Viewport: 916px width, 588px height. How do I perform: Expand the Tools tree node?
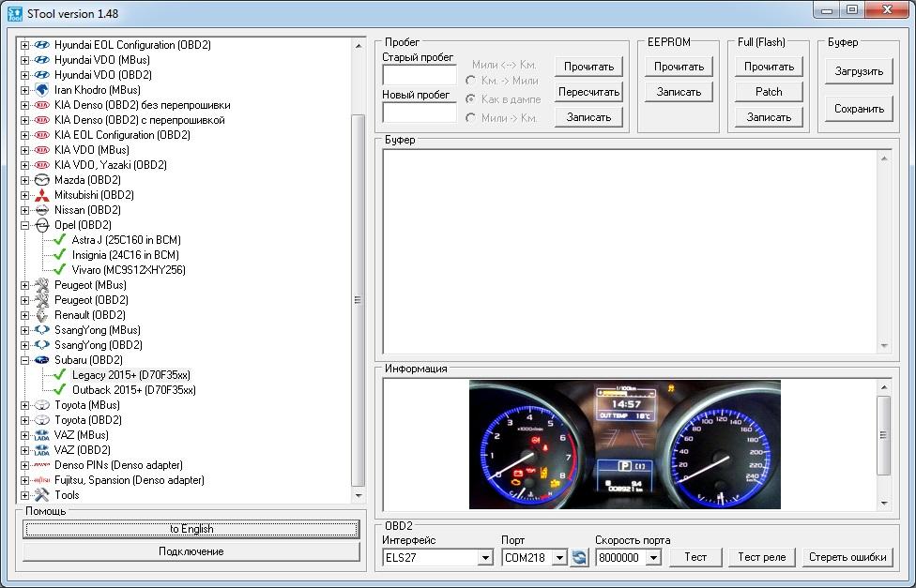[x=24, y=496]
